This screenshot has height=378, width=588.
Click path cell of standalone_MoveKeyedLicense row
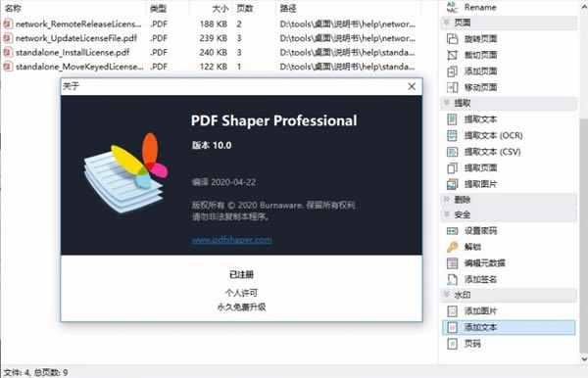[x=347, y=67]
